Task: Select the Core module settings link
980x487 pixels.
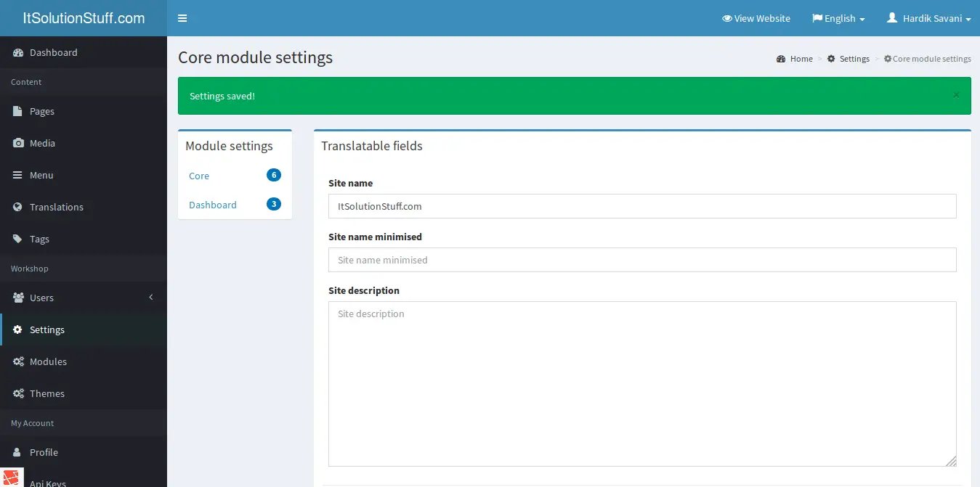Action: tap(199, 176)
